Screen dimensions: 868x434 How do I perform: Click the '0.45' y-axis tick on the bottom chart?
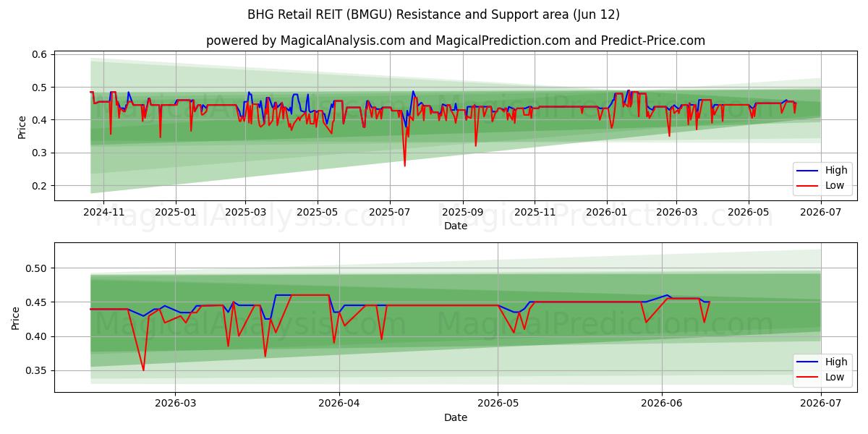pyautogui.click(x=37, y=302)
